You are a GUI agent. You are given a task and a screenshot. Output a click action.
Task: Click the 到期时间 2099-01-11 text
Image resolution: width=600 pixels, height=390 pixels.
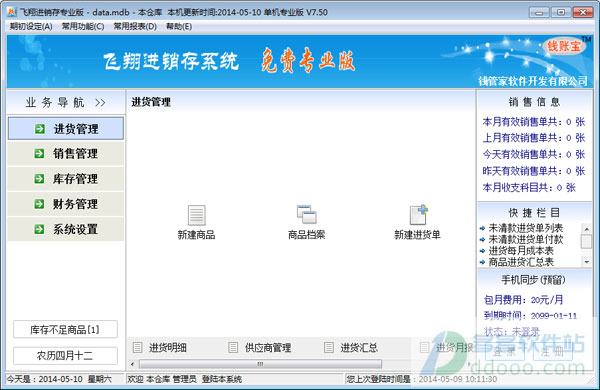click(x=530, y=316)
